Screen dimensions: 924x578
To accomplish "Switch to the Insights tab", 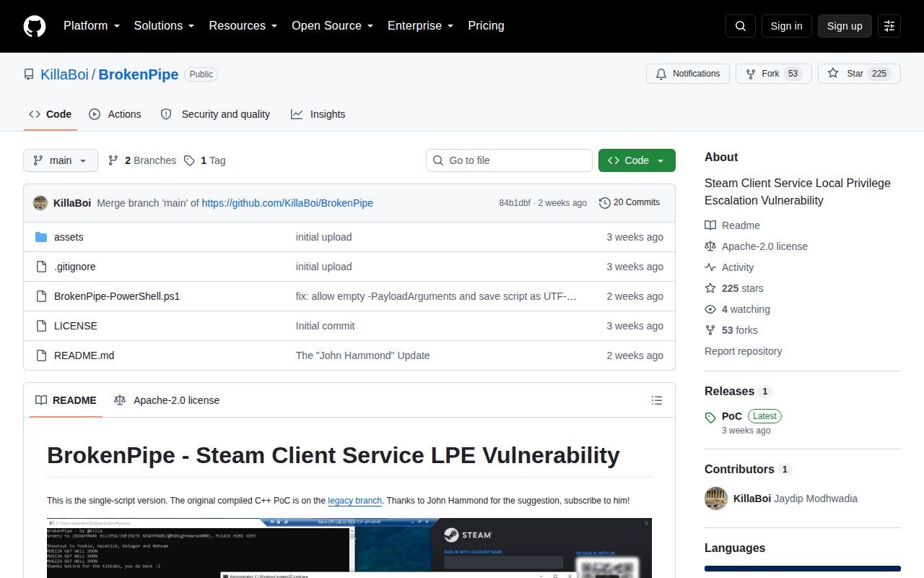I will tap(318, 114).
